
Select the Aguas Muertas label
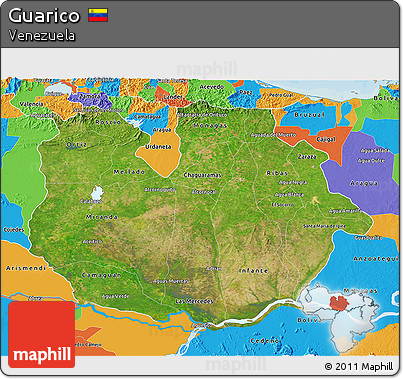[170, 281]
